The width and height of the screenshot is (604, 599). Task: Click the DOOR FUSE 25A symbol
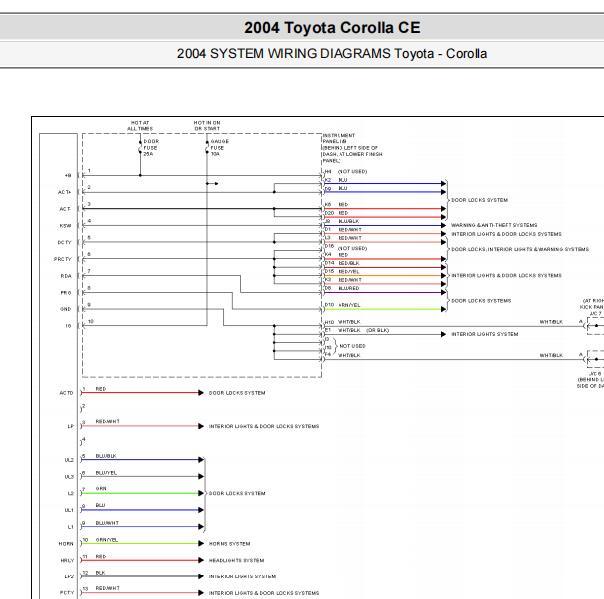pyautogui.click(x=141, y=148)
